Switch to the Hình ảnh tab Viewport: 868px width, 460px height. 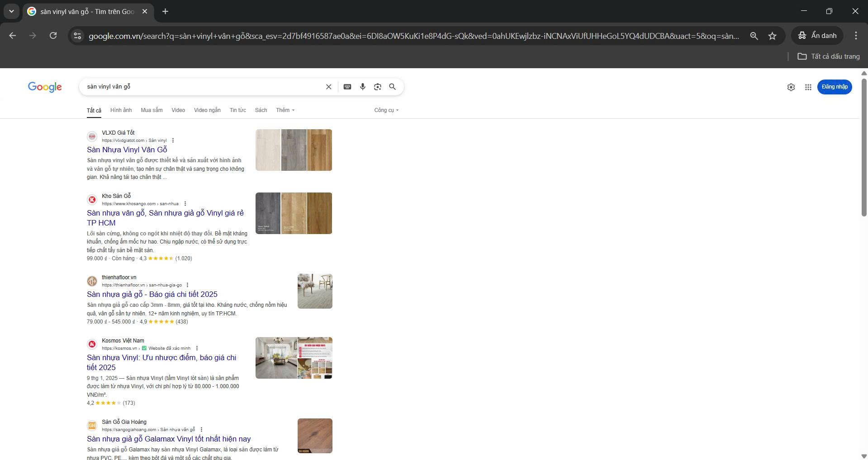click(x=121, y=110)
